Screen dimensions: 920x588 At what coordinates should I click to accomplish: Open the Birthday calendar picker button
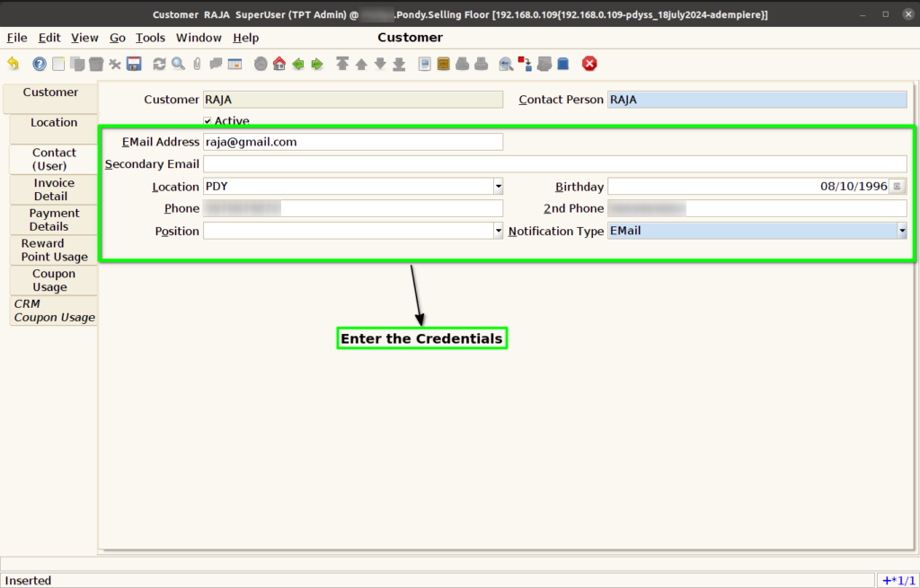(898, 187)
